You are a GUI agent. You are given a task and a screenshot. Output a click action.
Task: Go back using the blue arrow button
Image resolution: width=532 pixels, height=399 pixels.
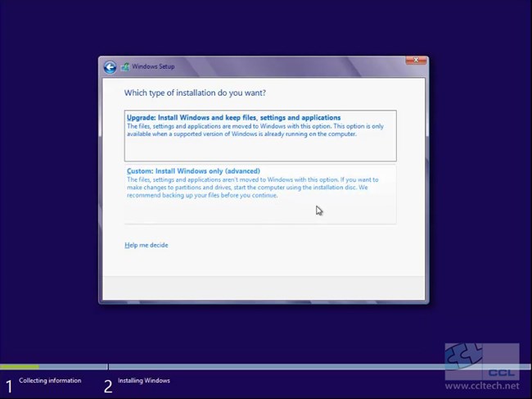click(x=110, y=67)
